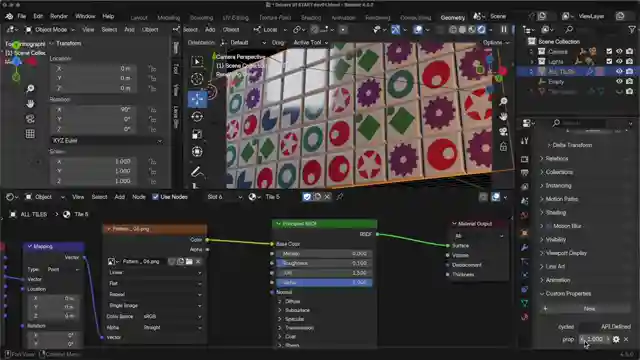This screenshot has height=360, width=640.
Task: Click the viewport zoom magnifier icon
Action: click(x=503, y=101)
